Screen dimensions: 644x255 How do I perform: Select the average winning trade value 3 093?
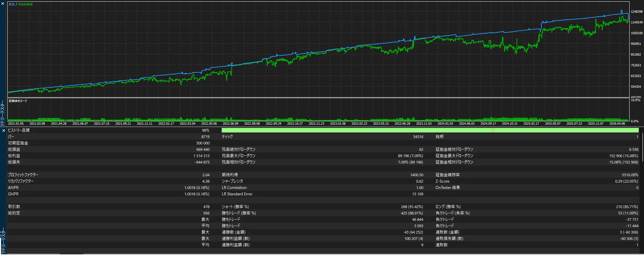coord(419,226)
